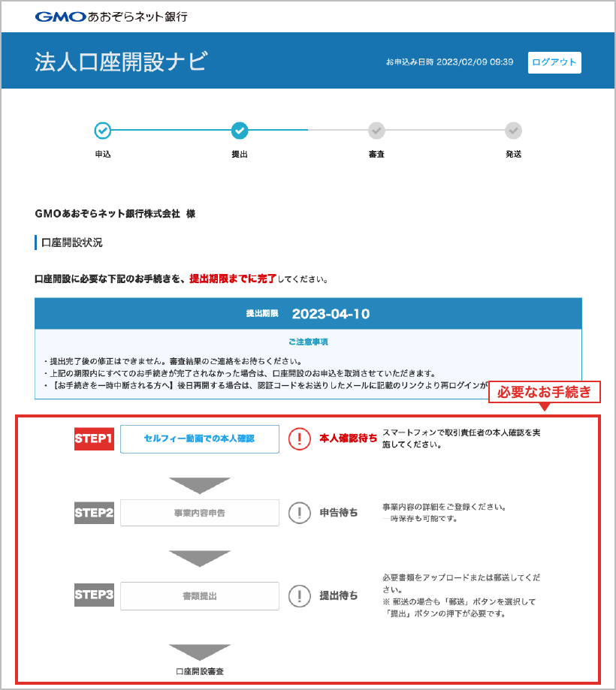
Task: Click the exclamation icon beside 申告待ち
Action: (x=300, y=513)
